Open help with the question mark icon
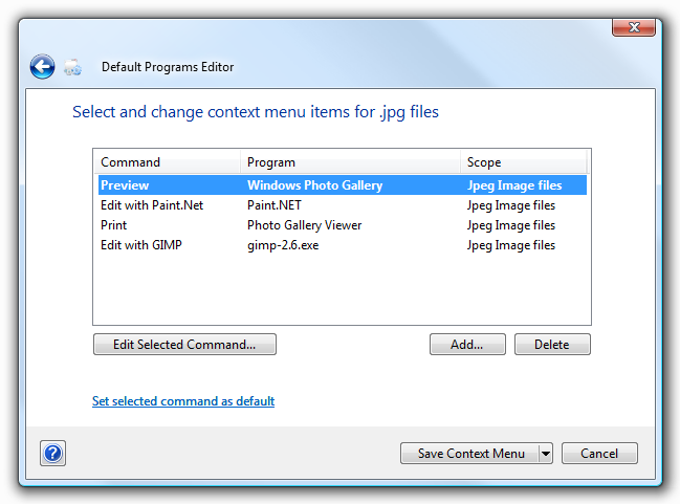The height and width of the screenshot is (504, 680). coord(53,453)
